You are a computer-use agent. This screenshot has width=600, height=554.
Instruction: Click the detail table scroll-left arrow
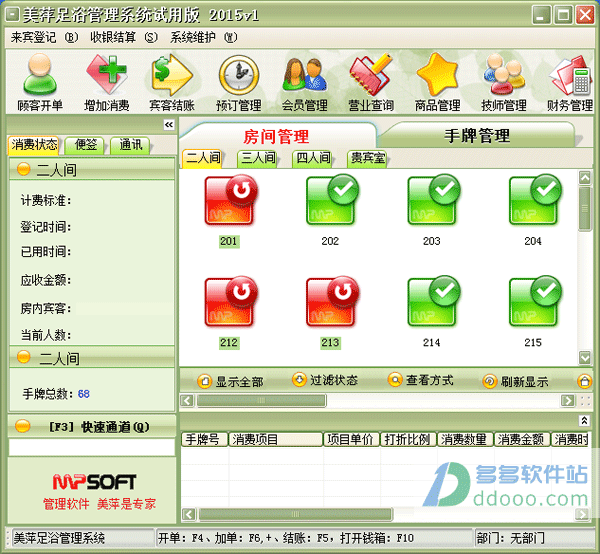click(189, 514)
